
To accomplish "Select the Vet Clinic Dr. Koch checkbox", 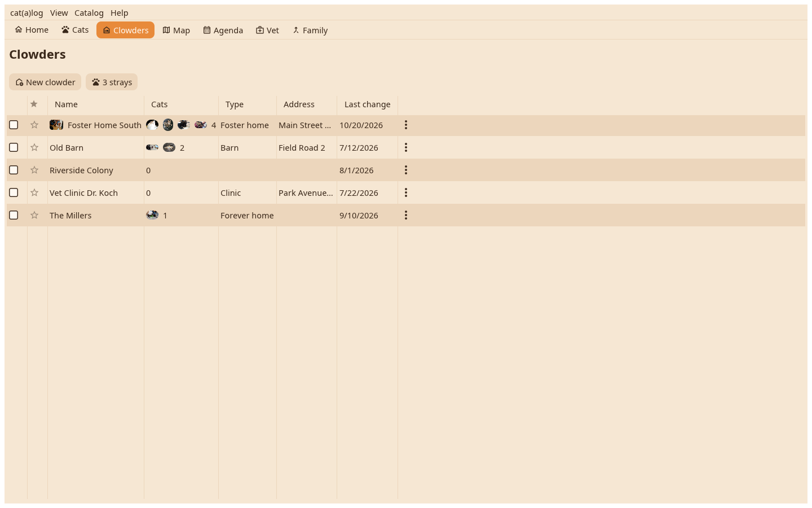I will [14, 192].
